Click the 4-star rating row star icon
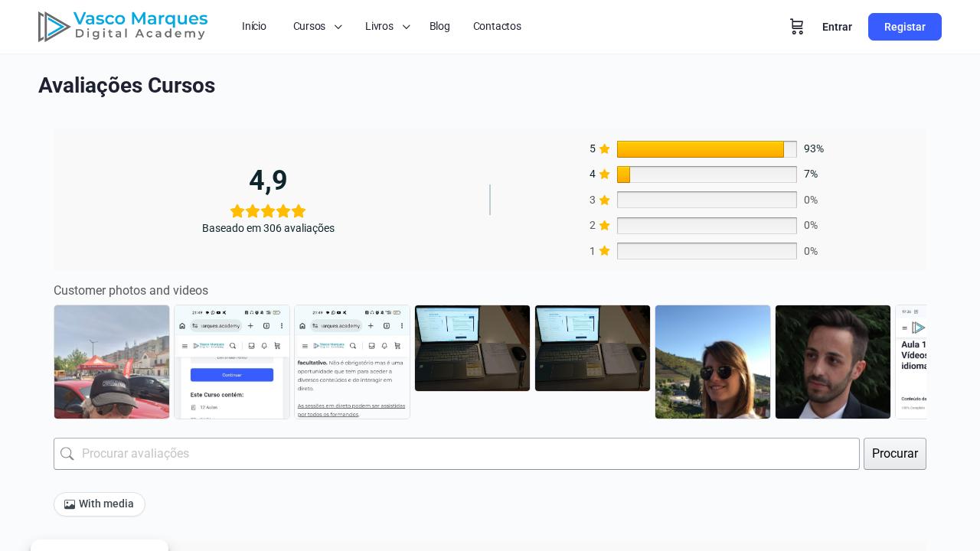980x551 pixels. click(x=604, y=174)
